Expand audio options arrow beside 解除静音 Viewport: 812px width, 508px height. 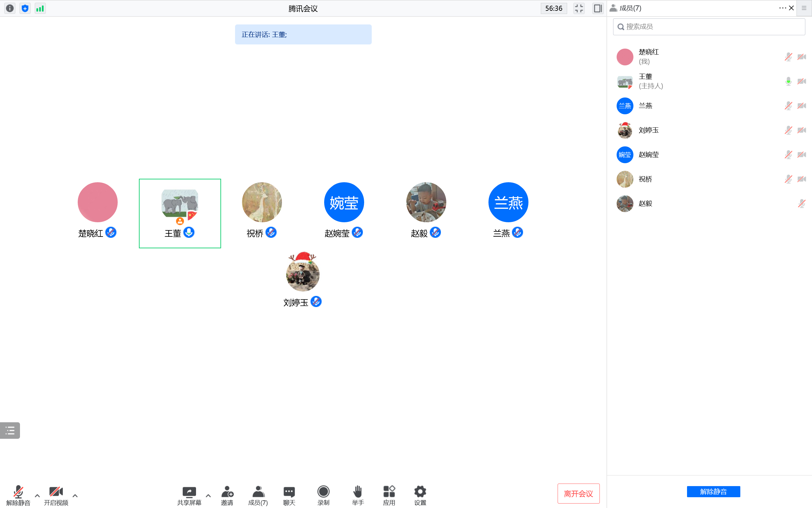(x=37, y=496)
